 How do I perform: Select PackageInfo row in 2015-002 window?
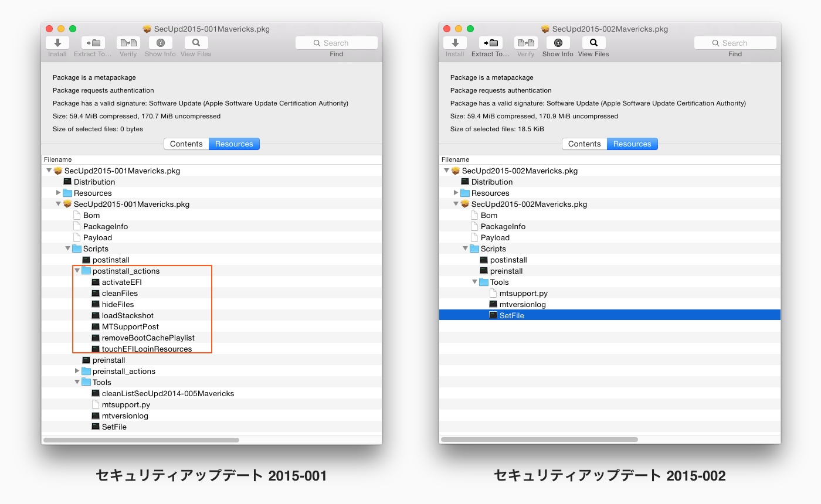(x=610, y=226)
